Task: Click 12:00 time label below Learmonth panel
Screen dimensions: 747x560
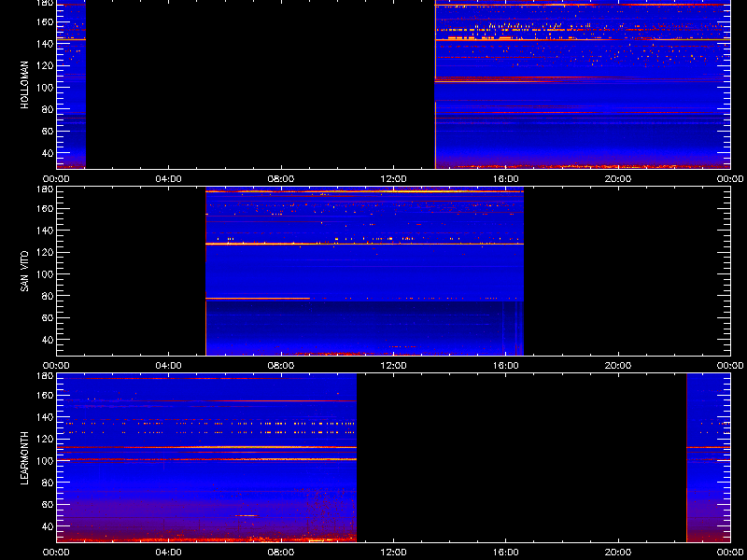Action: tap(393, 553)
